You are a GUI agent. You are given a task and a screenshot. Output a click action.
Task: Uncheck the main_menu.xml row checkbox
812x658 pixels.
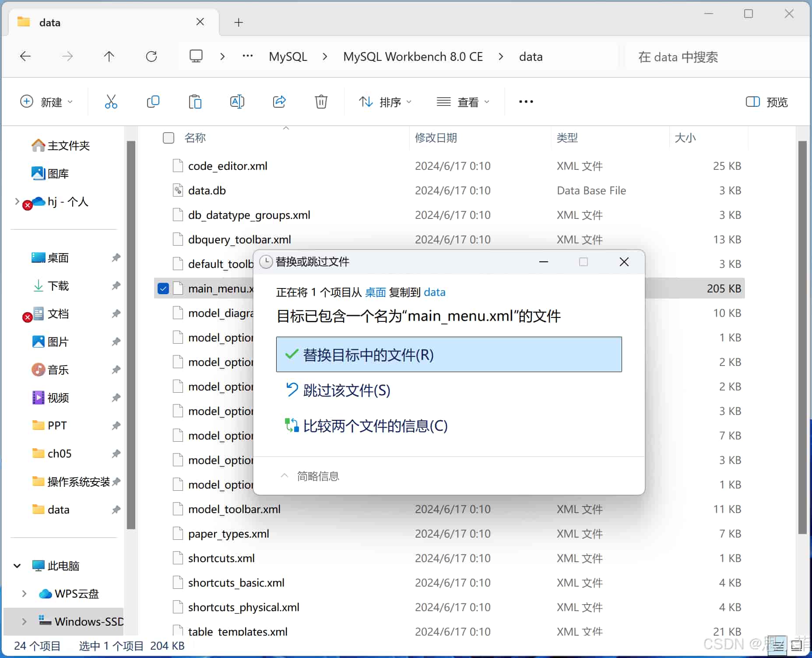pos(163,289)
